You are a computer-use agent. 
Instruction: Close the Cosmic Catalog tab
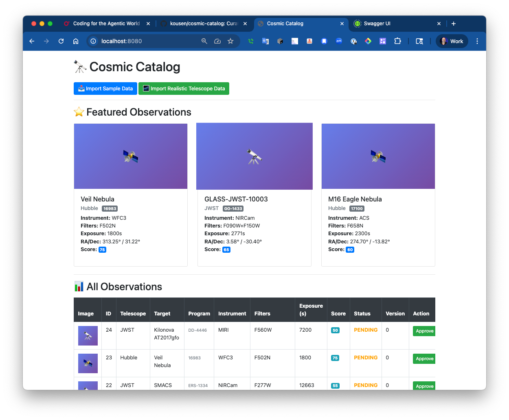pyautogui.click(x=342, y=24)
